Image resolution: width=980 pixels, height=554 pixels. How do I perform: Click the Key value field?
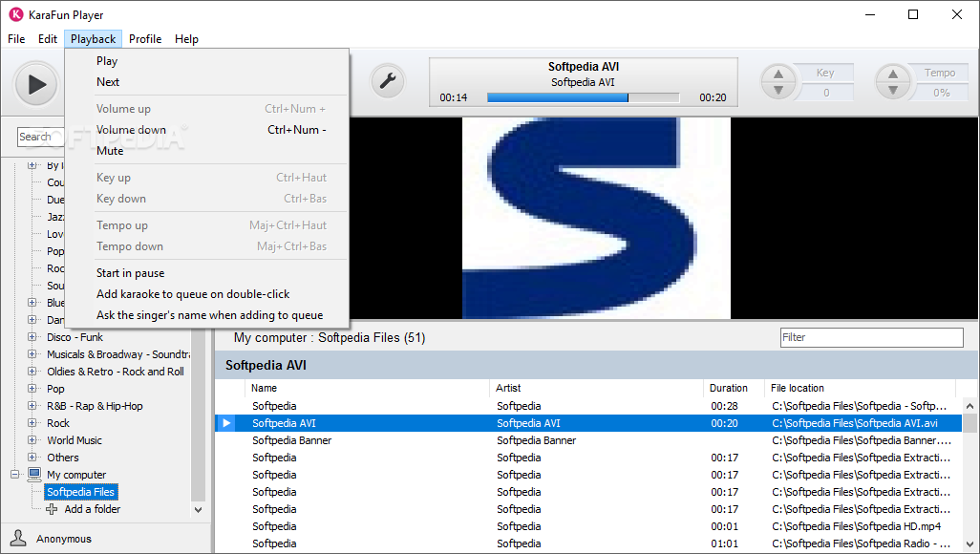tap(825, 93)
